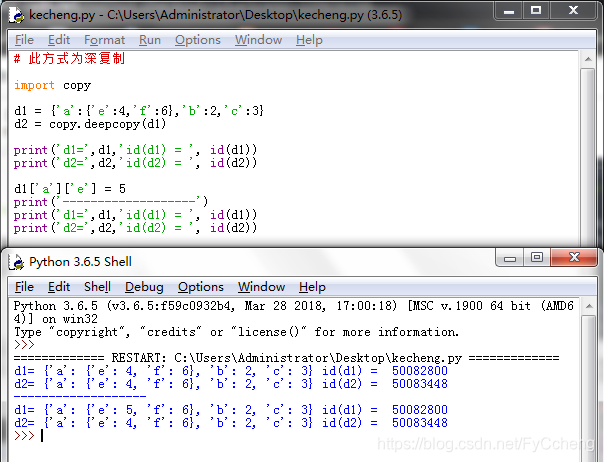
Task: Click the RESTART kecheng.py line in Shell
Action: 286,358
